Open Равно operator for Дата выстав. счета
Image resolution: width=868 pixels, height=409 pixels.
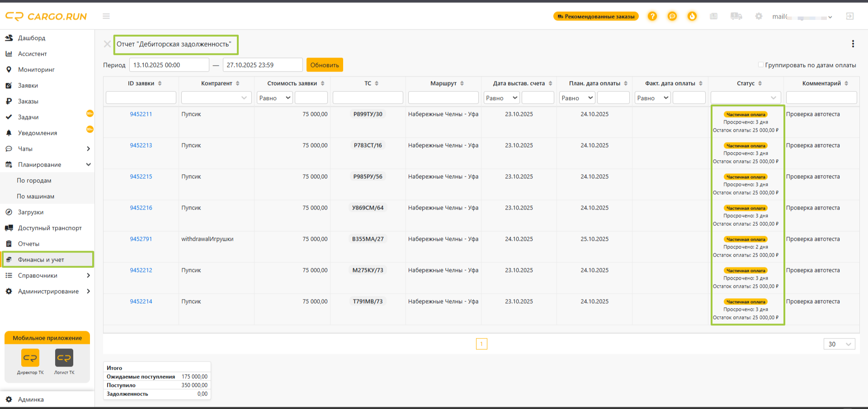[502, 98]
